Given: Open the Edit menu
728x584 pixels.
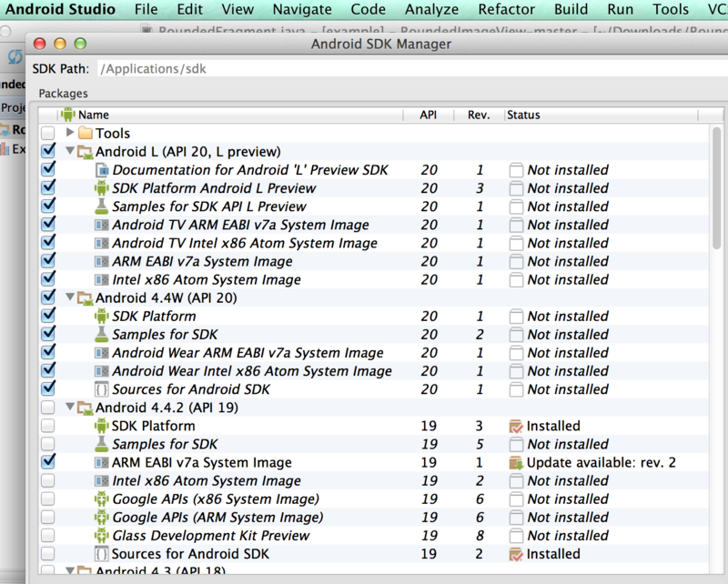Looking at the screenshot, I should (x=189, y=9).
